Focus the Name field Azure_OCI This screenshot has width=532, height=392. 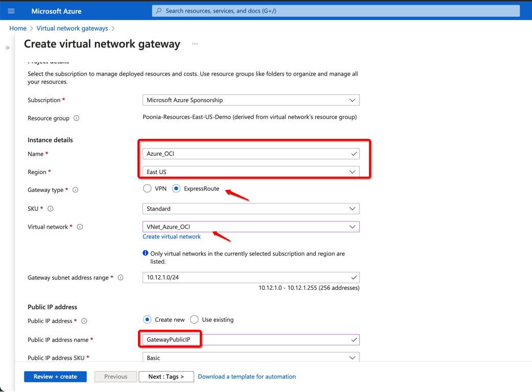(251, 154)
